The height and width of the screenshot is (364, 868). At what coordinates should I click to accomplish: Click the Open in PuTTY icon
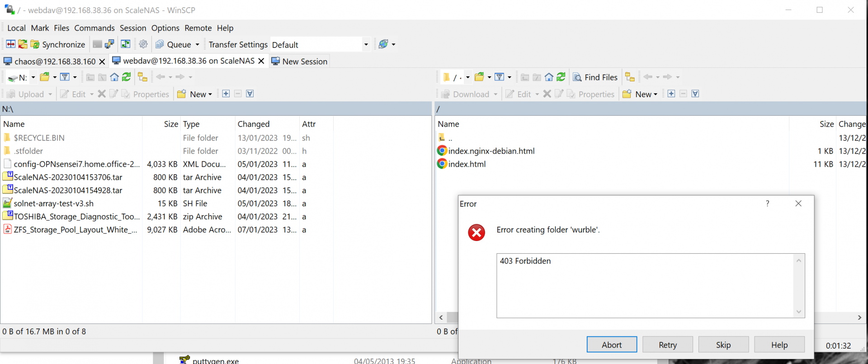tap(109, 44)
